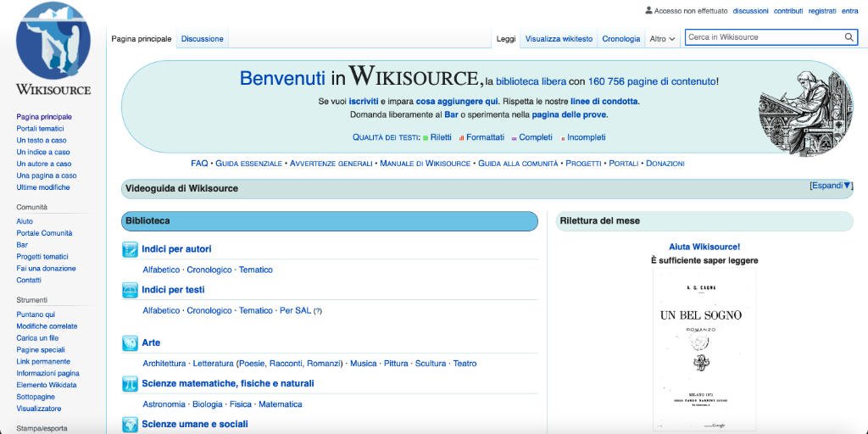The height and width of the screenshot is (434, 868).
Task: Click the Indici per autori icon
Action: point(130,250)
